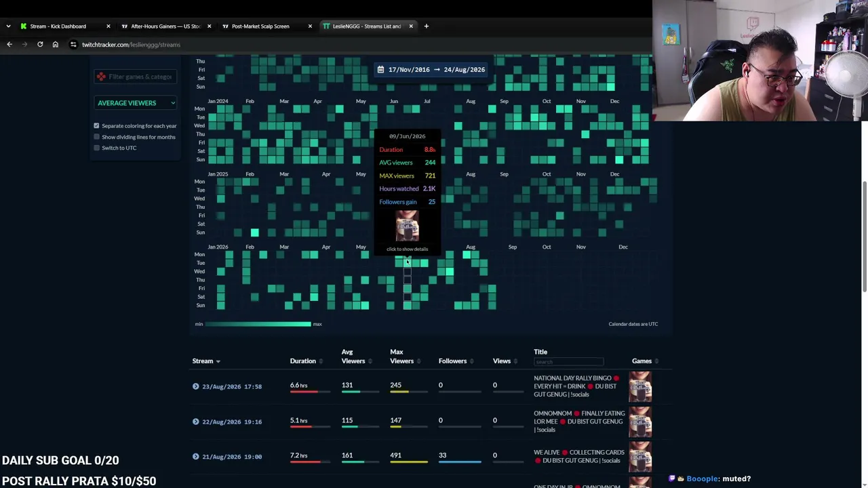Click the gamepad icon in games filter
Viewport: 868px width, 488px height.
pyautogui.click(x=101, y=77)
